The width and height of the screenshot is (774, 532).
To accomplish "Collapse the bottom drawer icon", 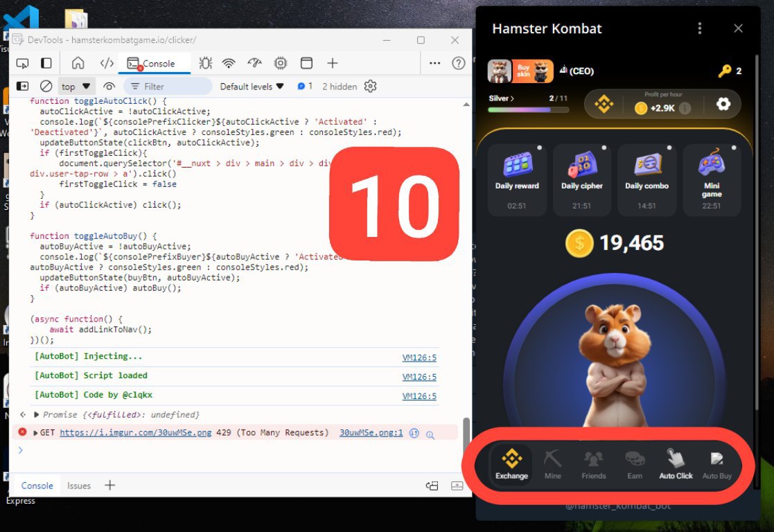I will pyautogui.click(x=457, y=486).
